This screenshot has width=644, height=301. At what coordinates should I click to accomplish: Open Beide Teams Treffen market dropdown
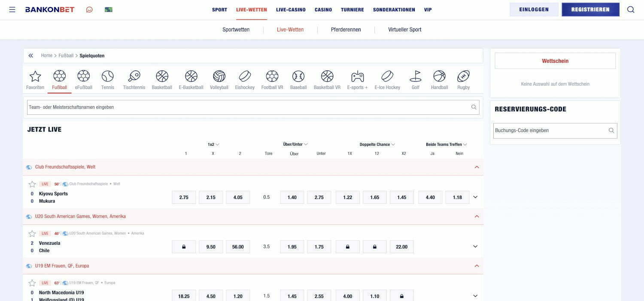pyautogui.click(x=447, y=144)
